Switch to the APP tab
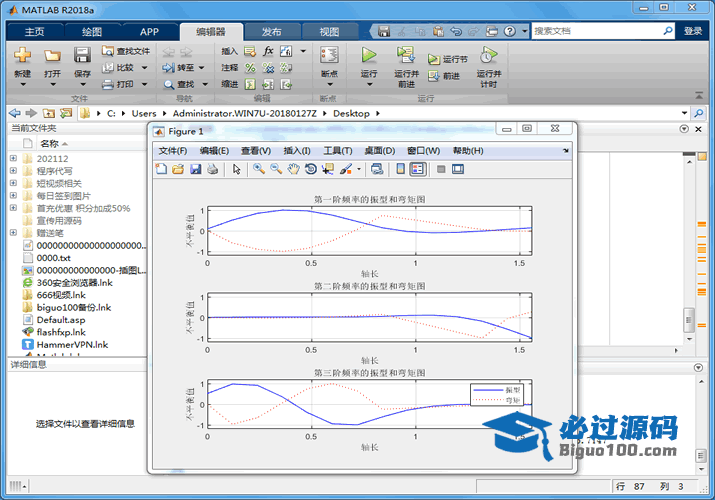 (149, 31)
